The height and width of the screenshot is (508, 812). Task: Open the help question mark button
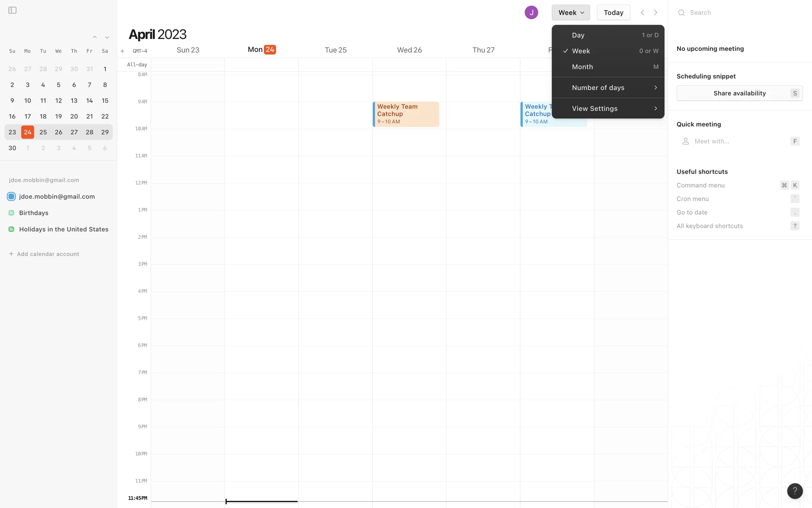coord(795,491)
